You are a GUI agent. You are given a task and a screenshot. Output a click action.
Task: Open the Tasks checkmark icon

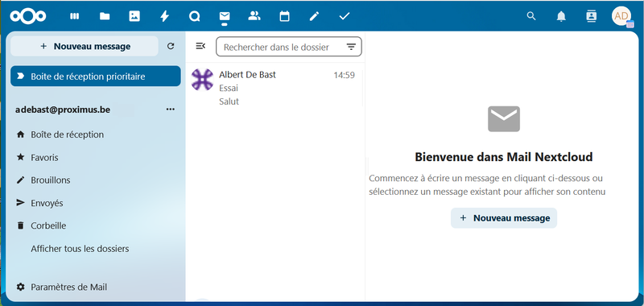(345, 16)
